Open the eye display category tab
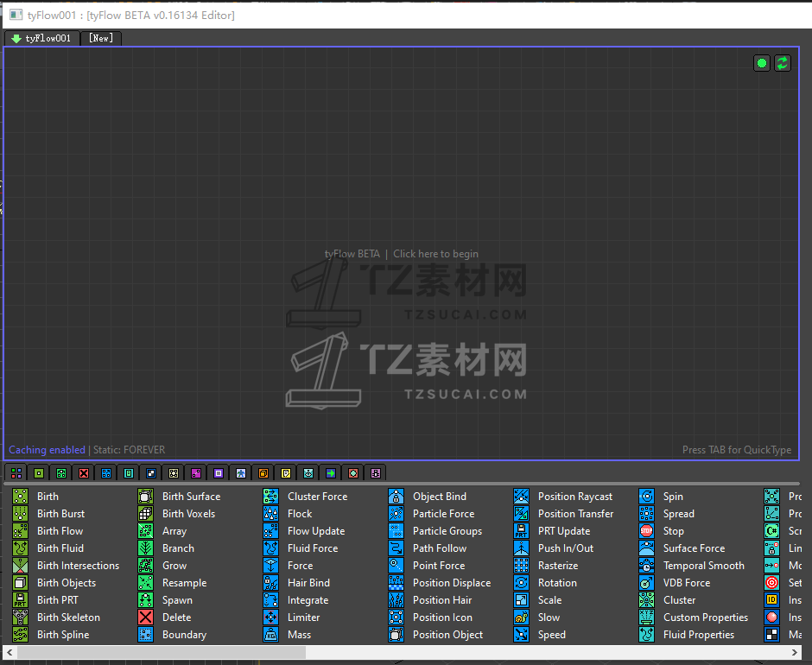This screenshot has height=665, width=812. point(308,473)
